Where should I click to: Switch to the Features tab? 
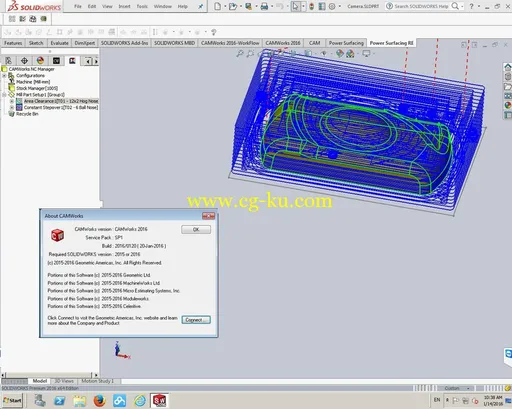13,43
